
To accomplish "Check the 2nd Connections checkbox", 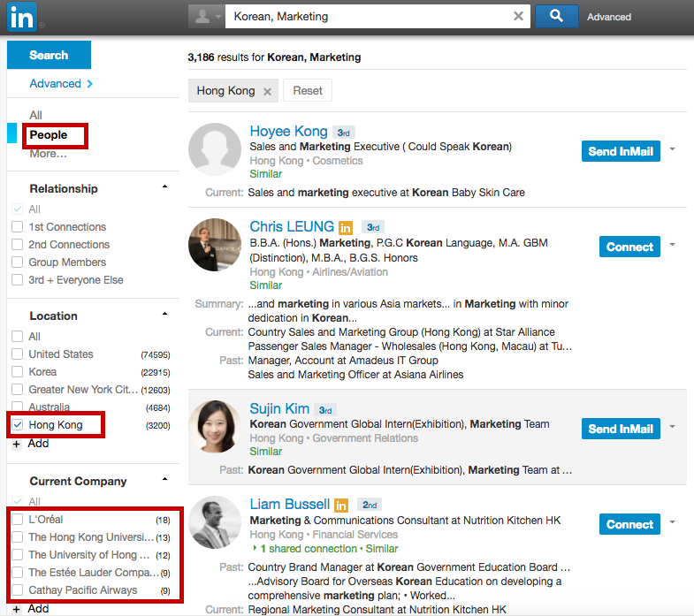I will pos(18,245).
